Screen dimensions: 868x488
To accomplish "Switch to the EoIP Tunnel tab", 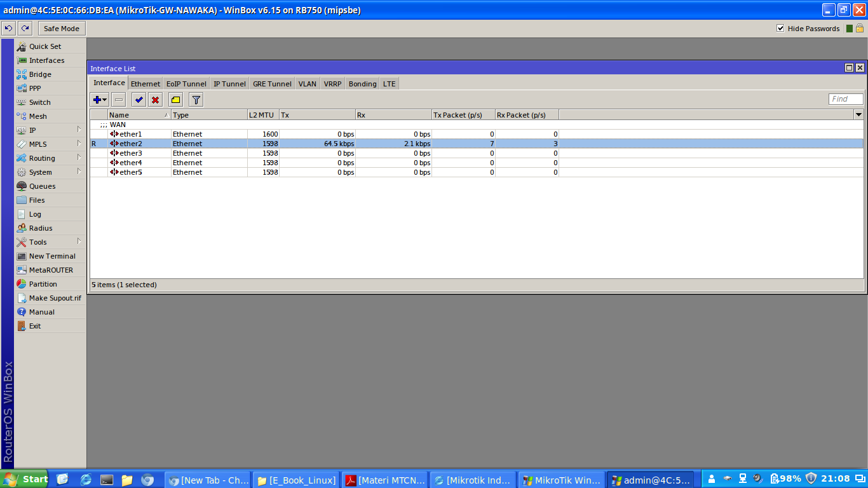I will (186, 84).
